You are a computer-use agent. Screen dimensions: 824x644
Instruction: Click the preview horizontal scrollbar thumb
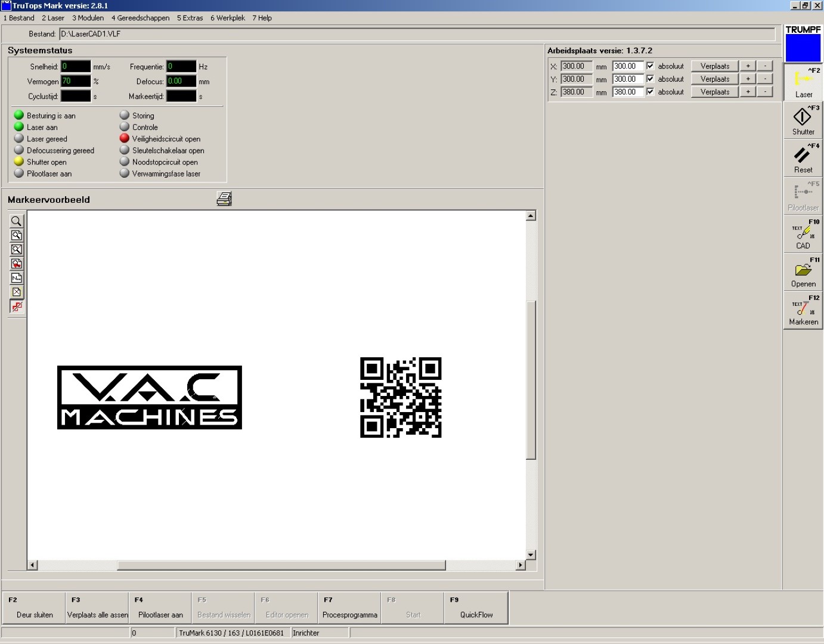[281, 565]
